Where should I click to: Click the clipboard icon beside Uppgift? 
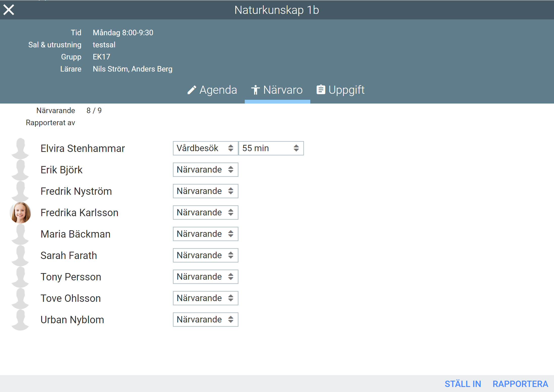[321, 90]
